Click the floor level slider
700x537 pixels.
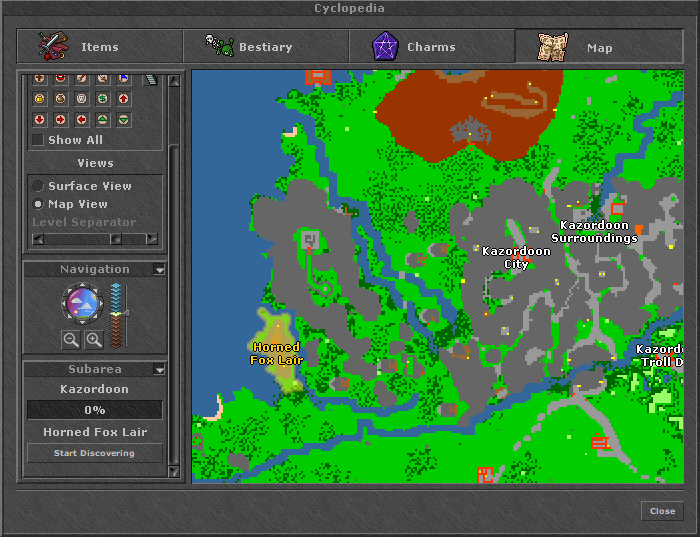[117, 315]
